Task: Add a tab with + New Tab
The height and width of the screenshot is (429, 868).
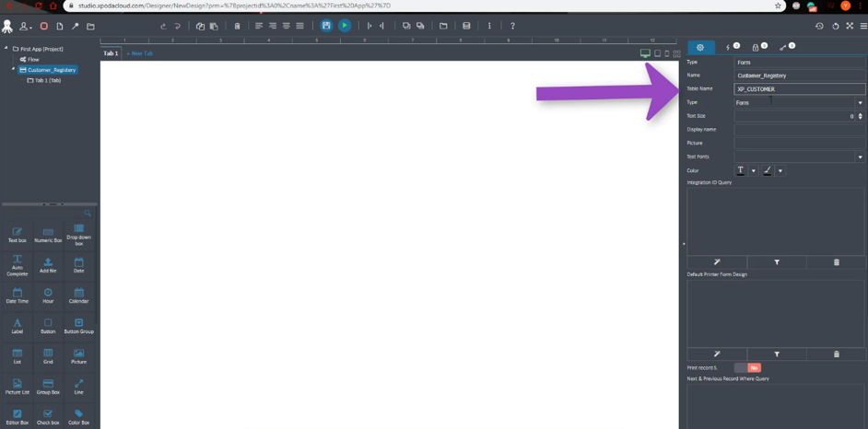Action: pyautogui.click(x=139, y=53)
